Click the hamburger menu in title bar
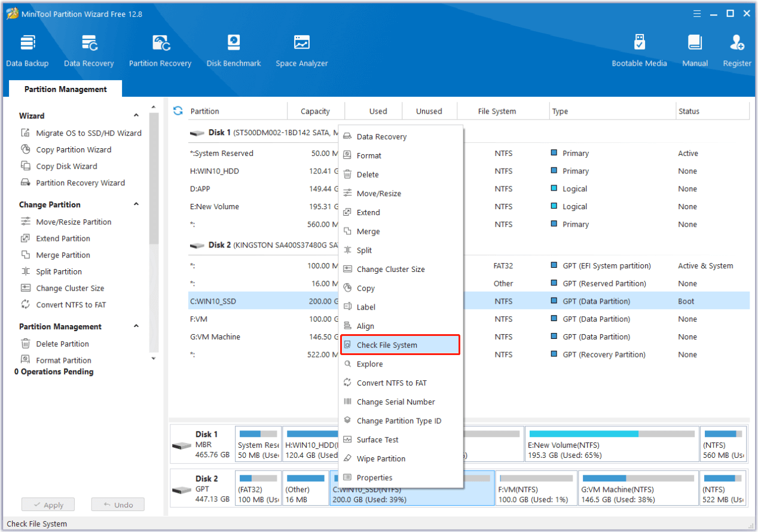Image resolution: width=758 pixels, height=532 pixels. pyautogui.click(x=696, y=13)
